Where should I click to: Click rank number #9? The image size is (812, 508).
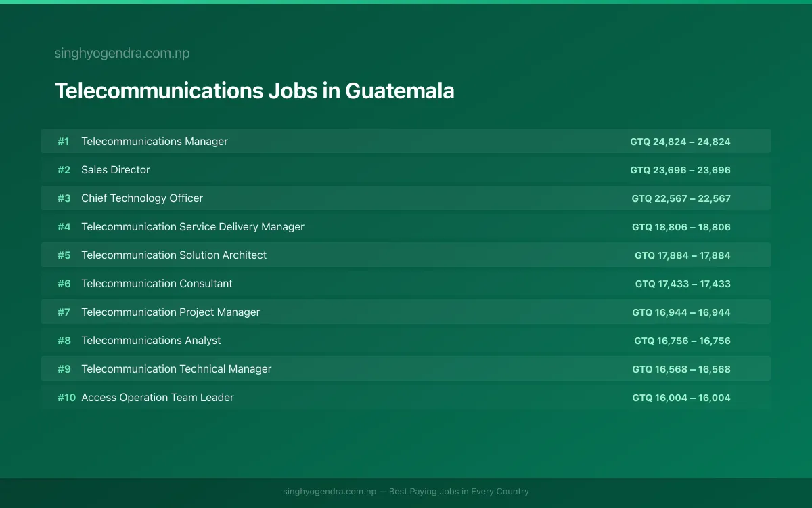64,369
